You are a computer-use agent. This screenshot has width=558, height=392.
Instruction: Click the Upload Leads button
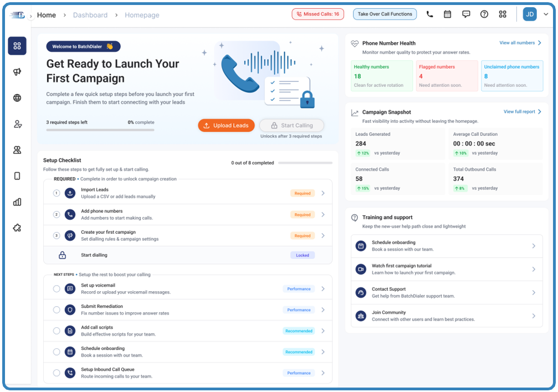point(226,125)
